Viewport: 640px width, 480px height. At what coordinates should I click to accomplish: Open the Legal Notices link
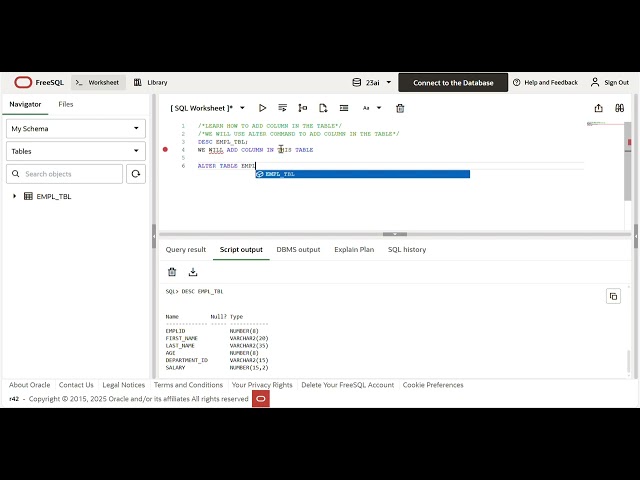pyautogui.click(x=124, y=385)
